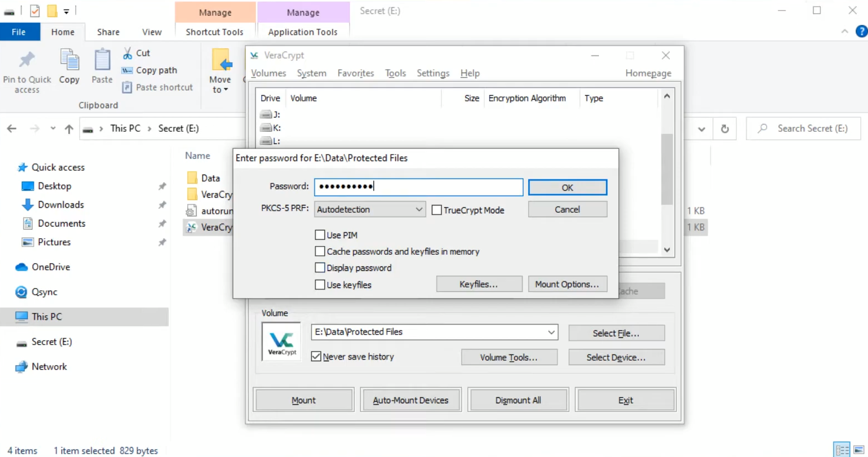Click the Pin to Quick access icon
The image size is (868, 457).
[x=27, y=60]
